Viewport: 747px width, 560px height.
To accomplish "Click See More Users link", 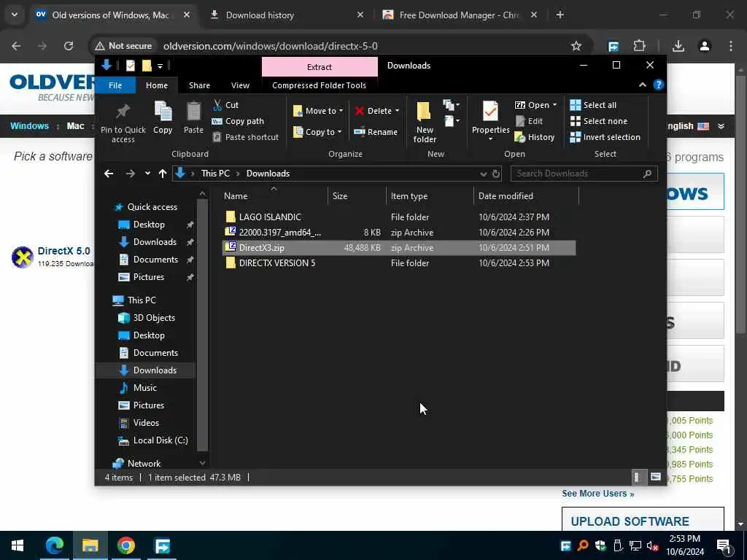I will click(598, 494).
